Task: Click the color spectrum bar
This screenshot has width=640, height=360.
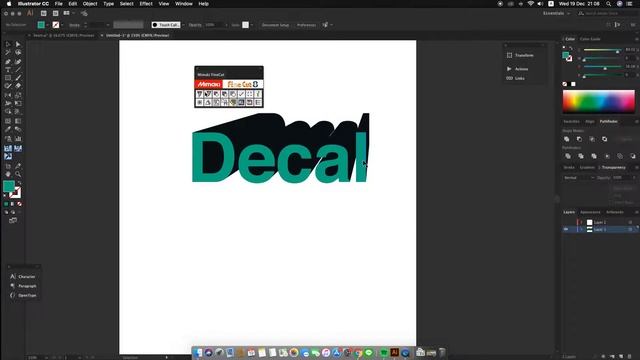Action: [x=599, y=101]
